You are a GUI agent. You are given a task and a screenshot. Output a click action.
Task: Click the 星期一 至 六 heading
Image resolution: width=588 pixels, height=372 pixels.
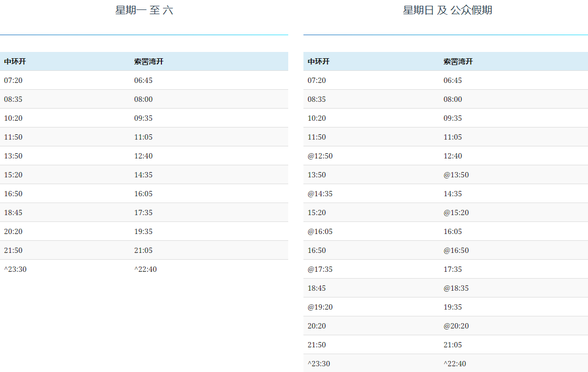144,10
